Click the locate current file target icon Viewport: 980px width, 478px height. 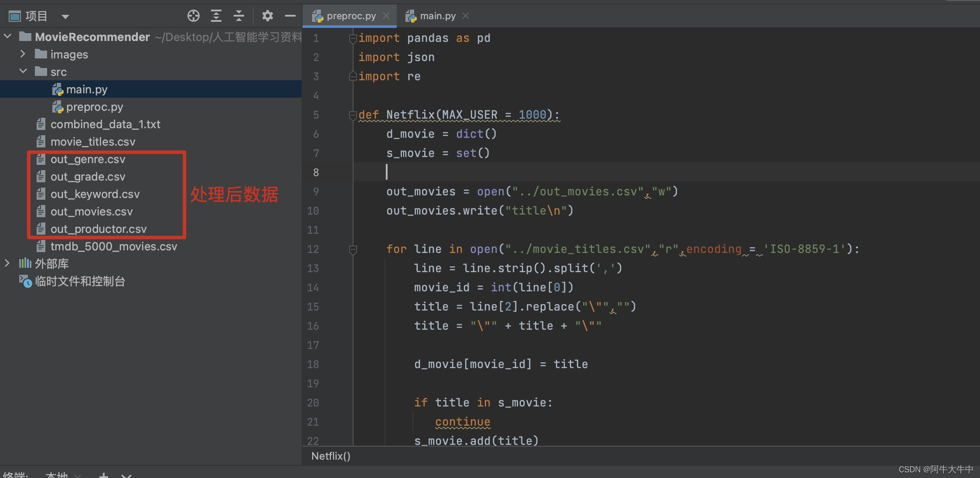194,16
